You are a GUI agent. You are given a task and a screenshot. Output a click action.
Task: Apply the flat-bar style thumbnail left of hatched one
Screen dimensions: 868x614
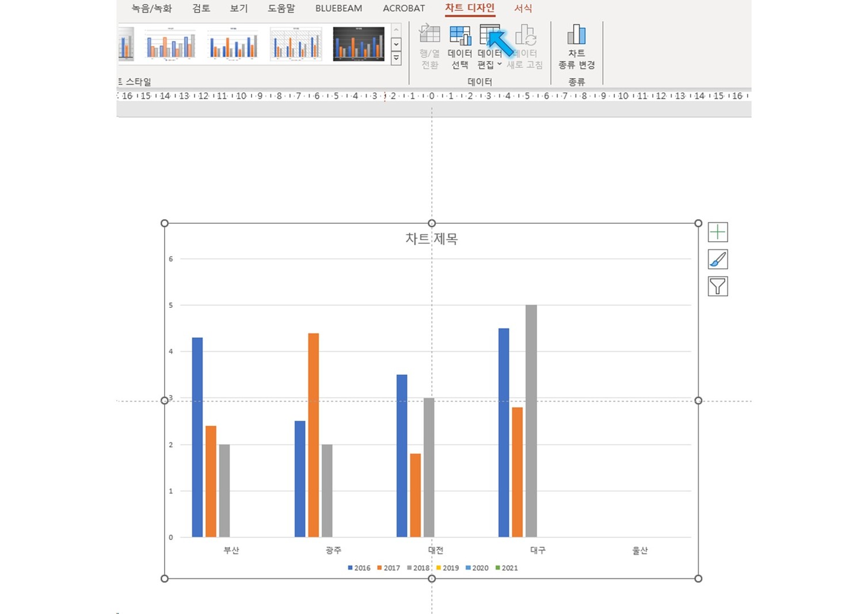point(233,44)
